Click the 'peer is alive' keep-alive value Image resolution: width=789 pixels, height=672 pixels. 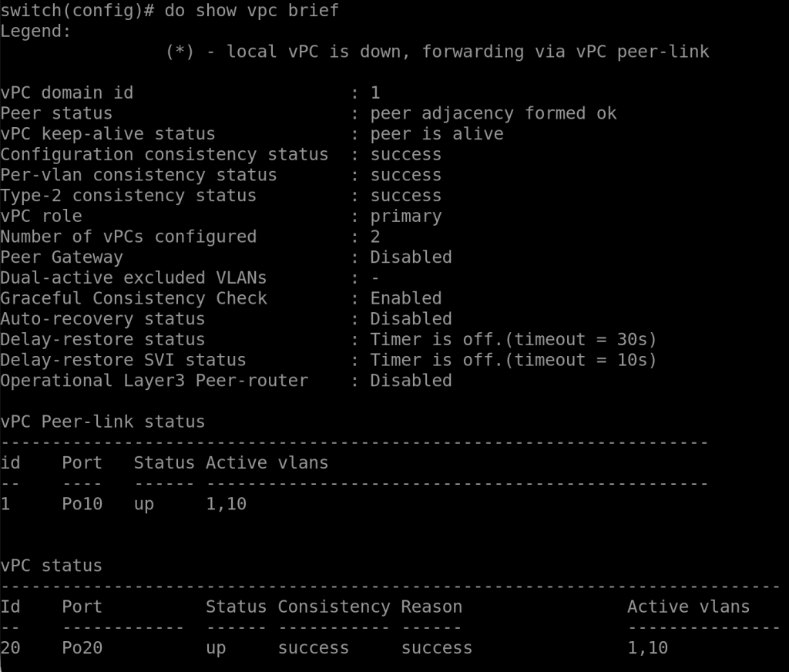(436, 134)
